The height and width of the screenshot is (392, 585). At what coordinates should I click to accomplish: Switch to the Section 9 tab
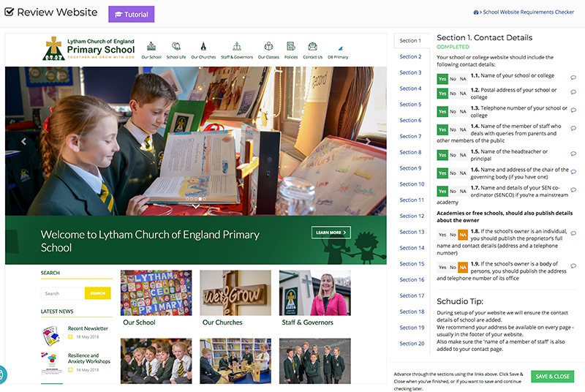click(x=410, y=168)
